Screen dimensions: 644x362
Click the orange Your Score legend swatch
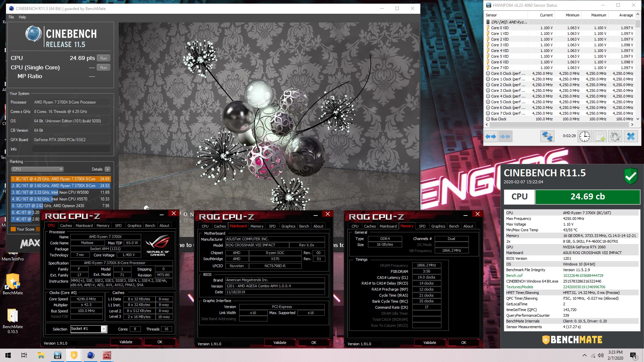(13, 229)
